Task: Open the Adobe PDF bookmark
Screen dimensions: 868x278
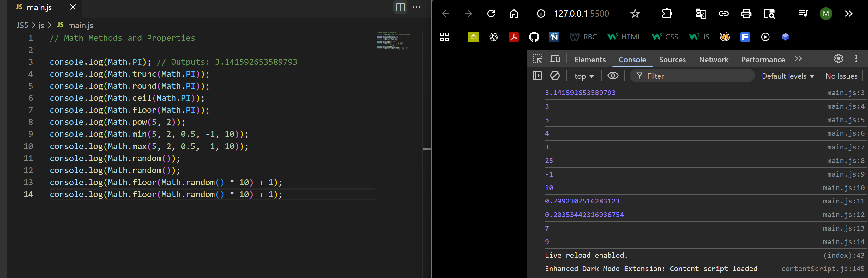Action: click(x=514, y=37)
